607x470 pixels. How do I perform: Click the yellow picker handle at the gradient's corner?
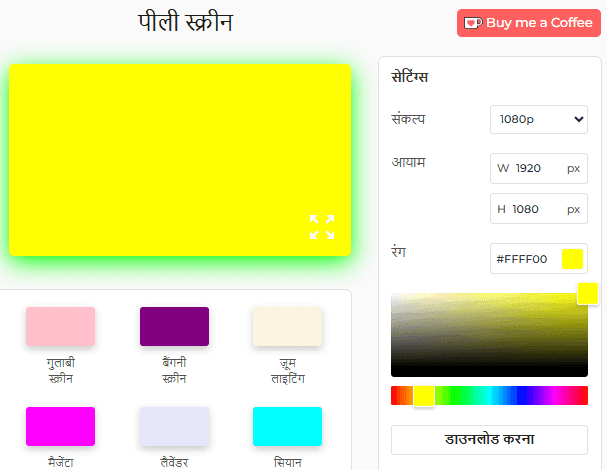[588, 293]
